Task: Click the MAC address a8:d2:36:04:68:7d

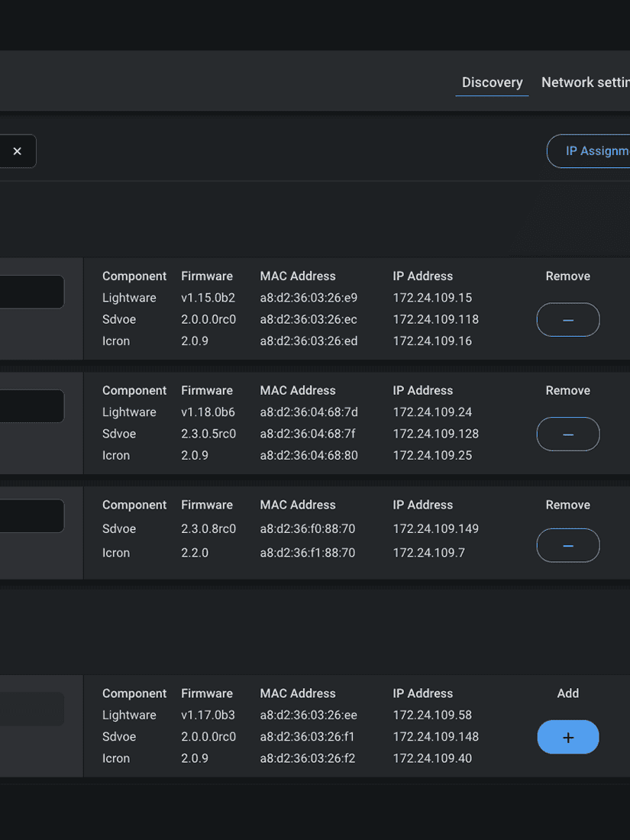Action: click(x=309, y=412)
